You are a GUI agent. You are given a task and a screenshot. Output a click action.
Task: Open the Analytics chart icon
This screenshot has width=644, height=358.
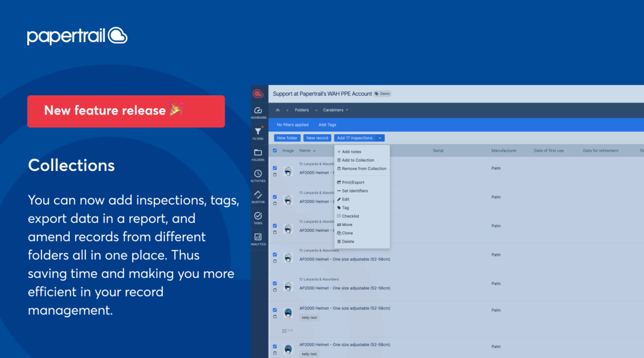coord(258,237)
